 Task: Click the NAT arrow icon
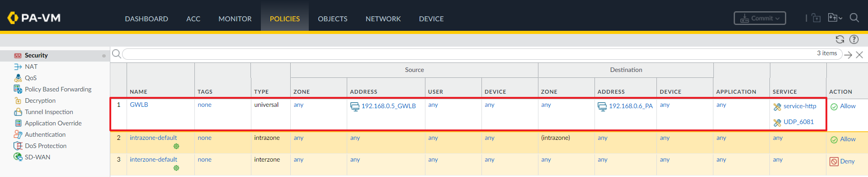18,67
